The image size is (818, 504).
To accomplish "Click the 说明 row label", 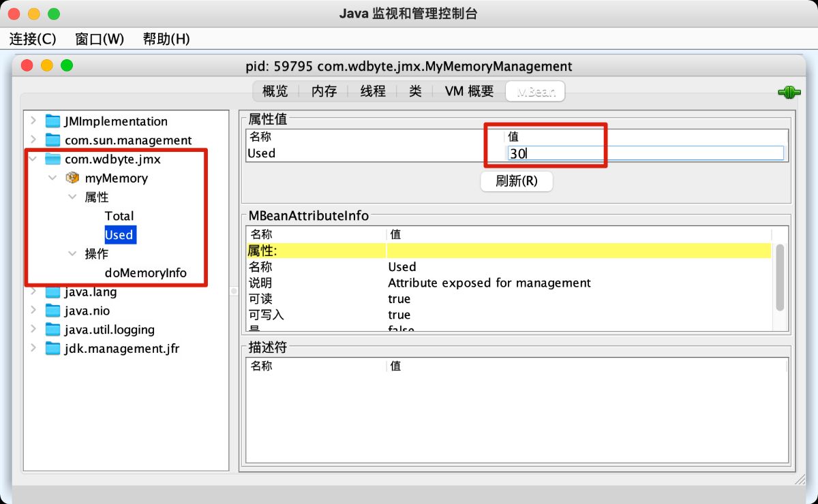I will click(x=260, y=283).
